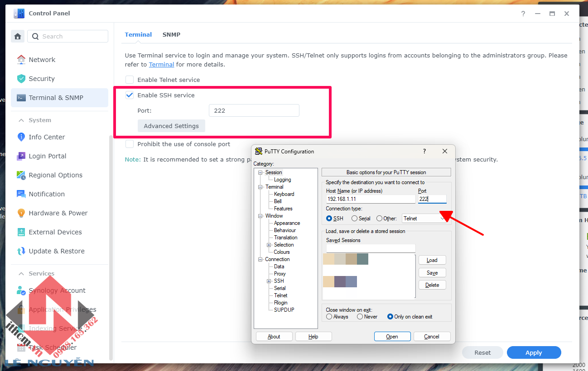
Task: Collapse the Services section chevron
Action: click(21, 274)
